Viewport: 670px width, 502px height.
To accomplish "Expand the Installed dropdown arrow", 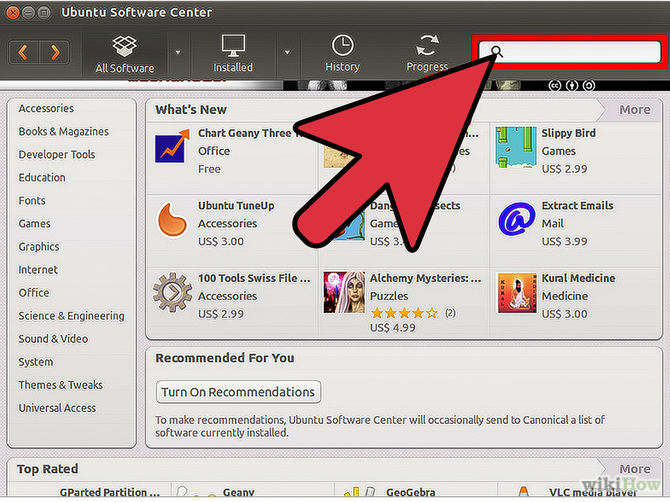I will point(286,52).
